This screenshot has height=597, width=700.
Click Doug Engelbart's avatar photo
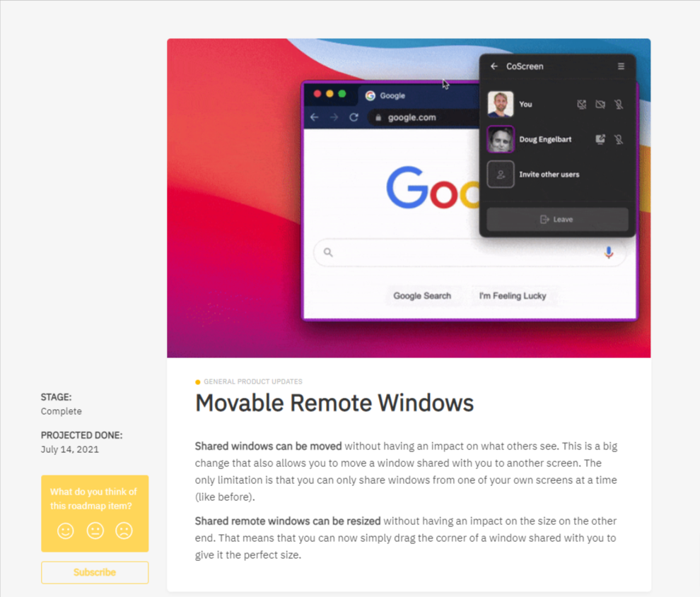click(501, 139)
